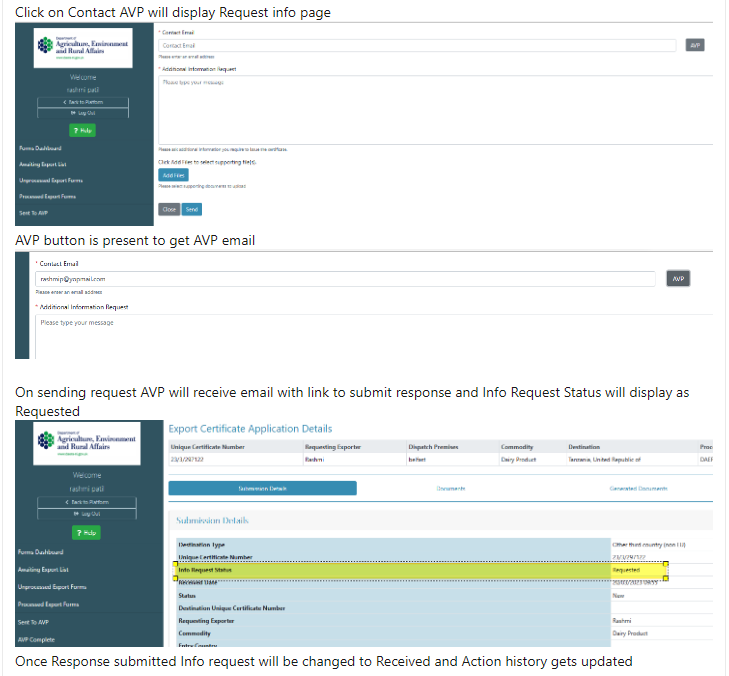The height and width of the screenshot is (676, 729).
Task: Open Forms Dashboard in the bottom screenshot sidebar
Action: pyautogui.click(x=41, y=552)
